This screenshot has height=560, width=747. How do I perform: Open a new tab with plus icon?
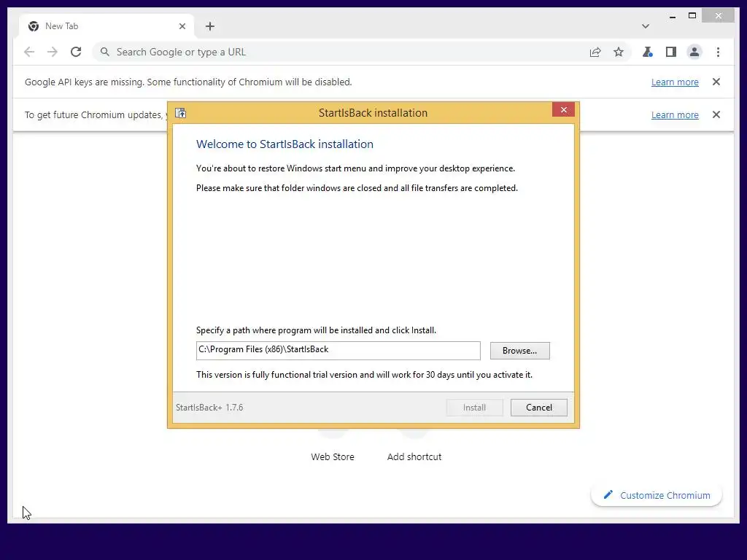(210, 26)
